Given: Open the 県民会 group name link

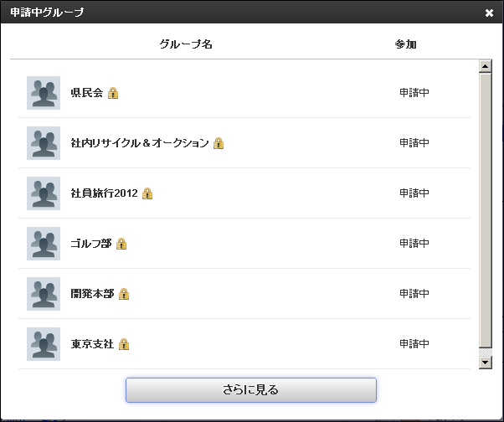Looking at the screenshot, I should point(87,93).
